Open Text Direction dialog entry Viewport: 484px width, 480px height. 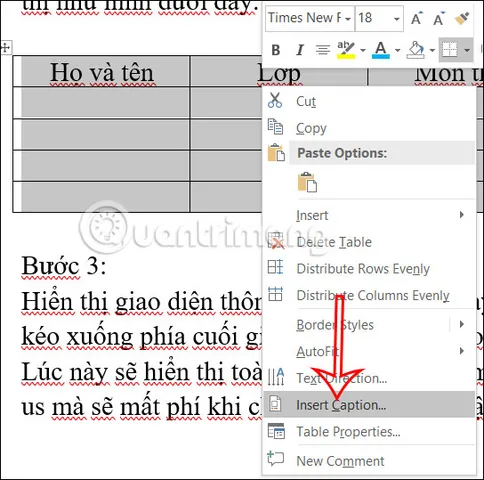[369, 378]
